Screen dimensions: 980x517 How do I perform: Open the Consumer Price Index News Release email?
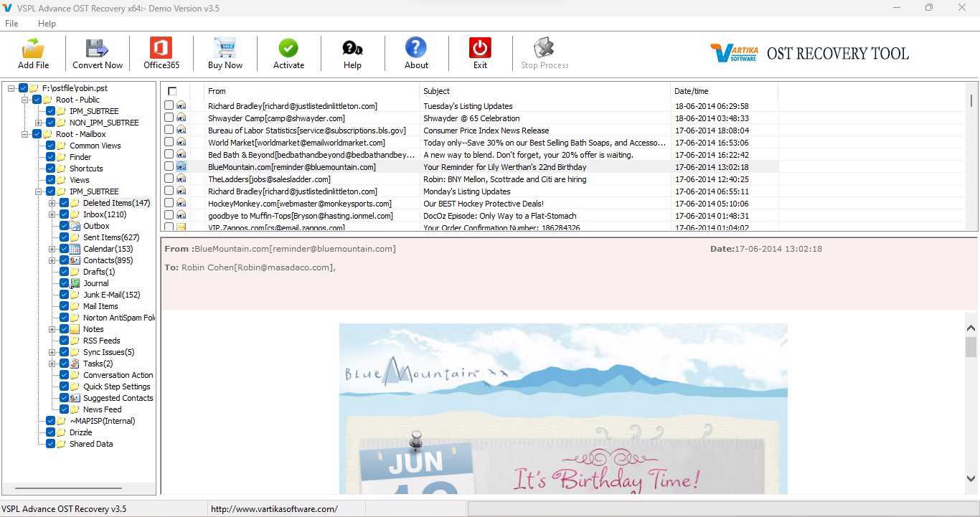click(486, 131)
